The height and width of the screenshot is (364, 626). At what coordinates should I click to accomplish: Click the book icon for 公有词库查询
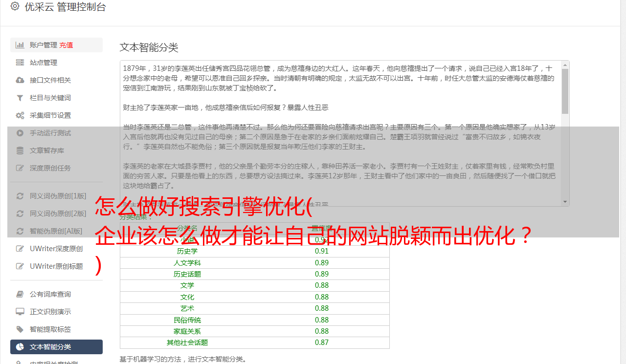coord(20,294)
